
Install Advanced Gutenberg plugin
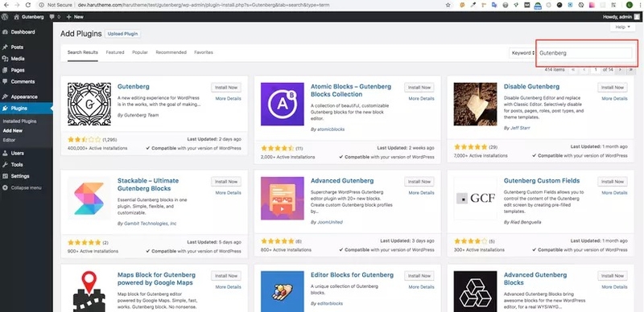pos(419,182)
